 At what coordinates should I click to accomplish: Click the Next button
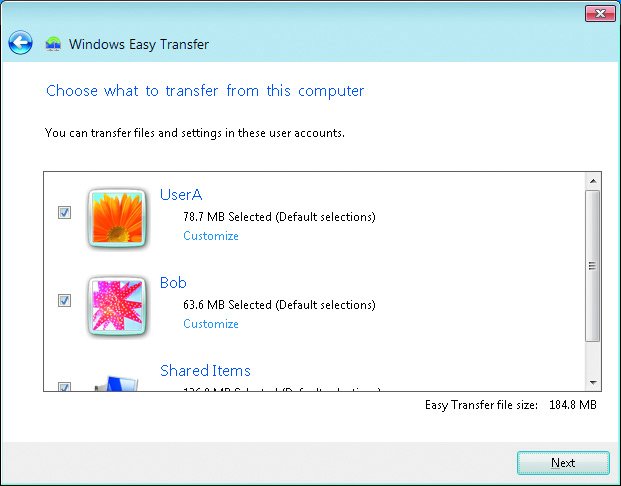[x=563, y=463]
